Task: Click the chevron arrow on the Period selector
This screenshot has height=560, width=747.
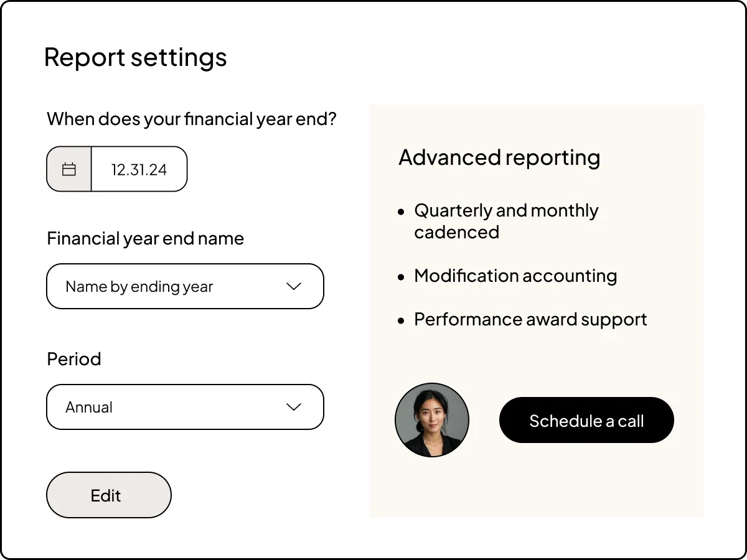Action: [293, 407]
